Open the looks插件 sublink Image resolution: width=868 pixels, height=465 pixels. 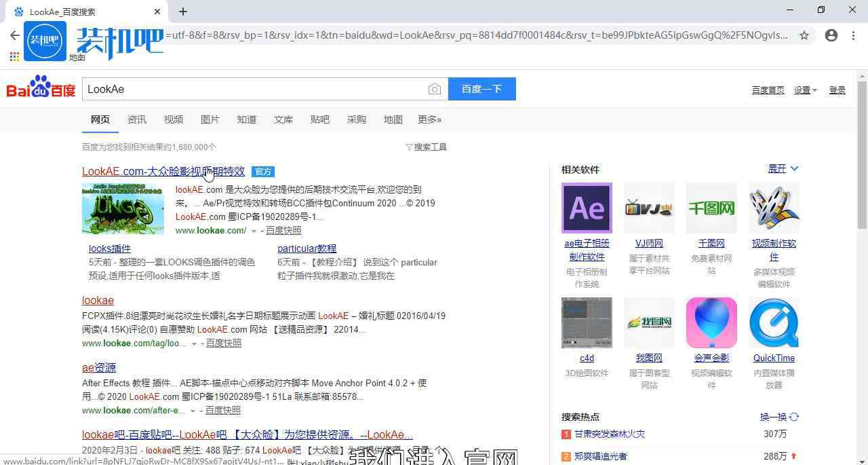coord(110,248)
